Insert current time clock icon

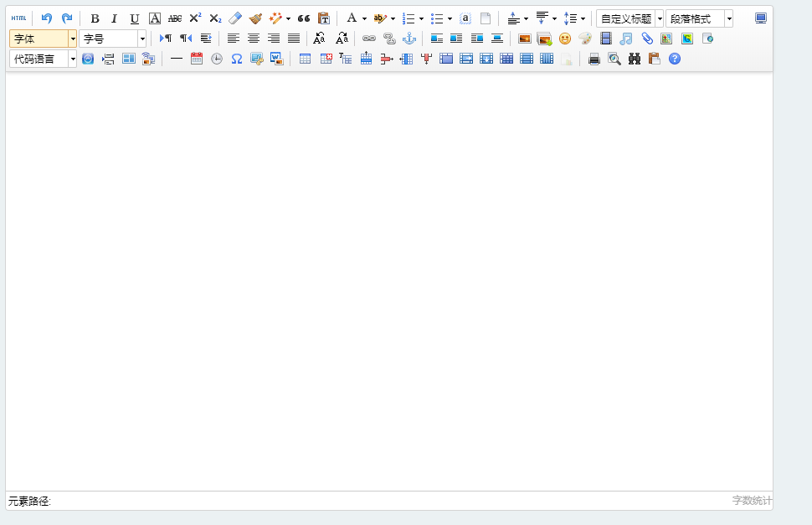[x=217, y=59]
